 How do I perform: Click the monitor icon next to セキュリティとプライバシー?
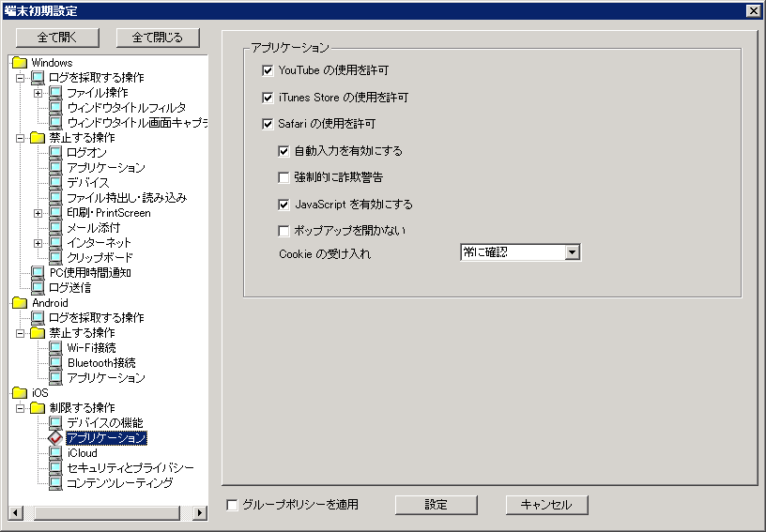coord(55,468)
